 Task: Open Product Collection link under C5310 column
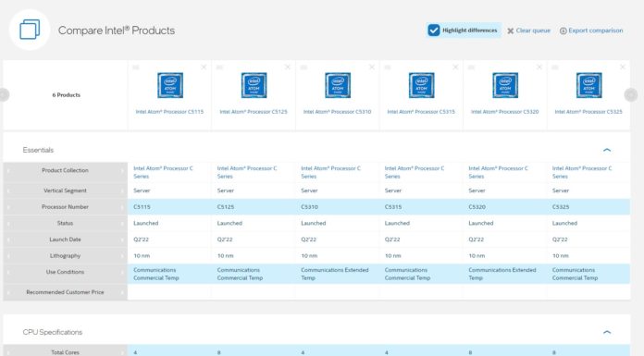pos(330,172)
